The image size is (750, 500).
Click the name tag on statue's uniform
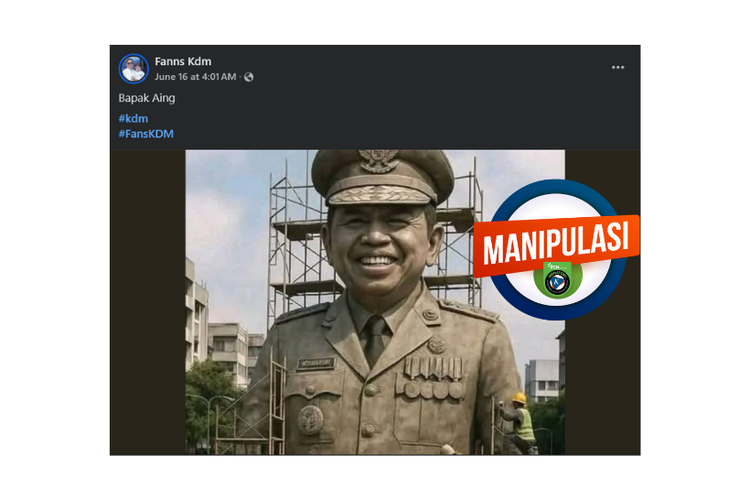click(315, 363)
